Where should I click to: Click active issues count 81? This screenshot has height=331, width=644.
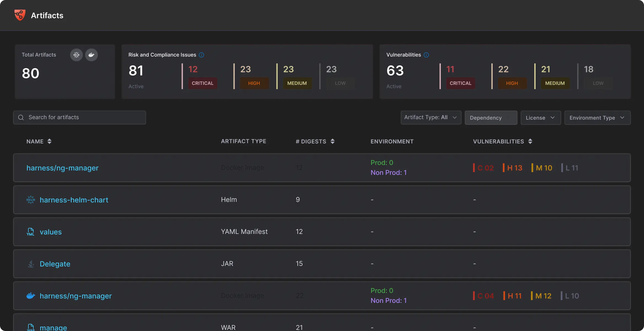136,70
